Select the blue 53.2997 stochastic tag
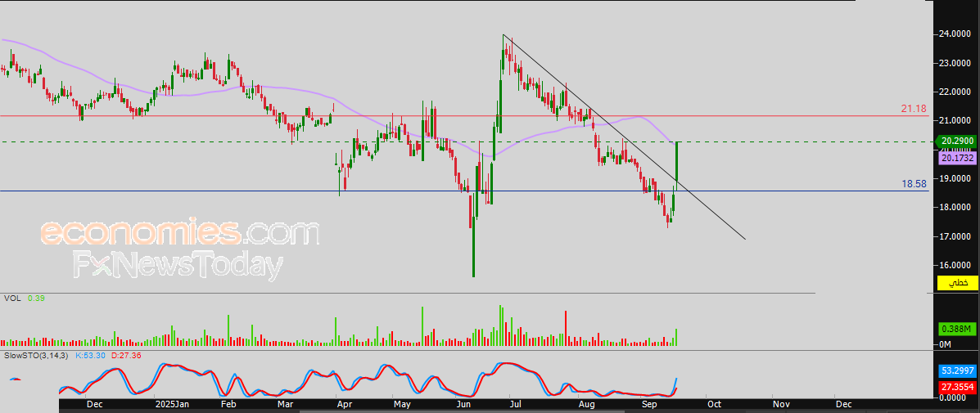The image size is (980, 413). (957, 370)
